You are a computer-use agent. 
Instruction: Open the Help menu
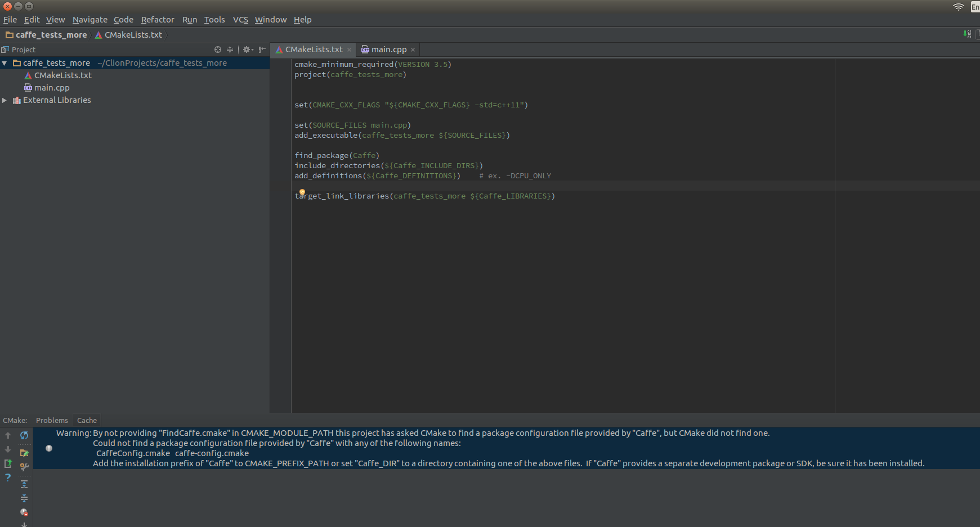302,20
